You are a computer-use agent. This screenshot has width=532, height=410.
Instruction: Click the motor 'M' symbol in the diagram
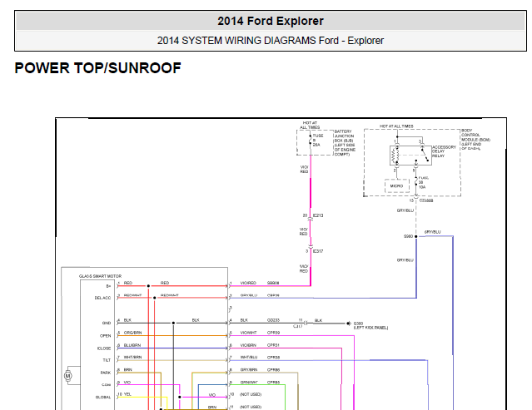68,376
